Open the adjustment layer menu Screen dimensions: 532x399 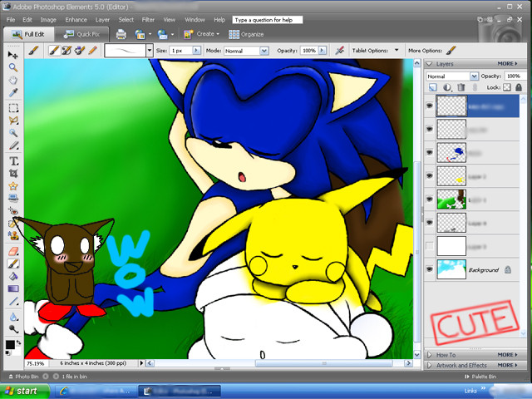(x=447, y=87)
